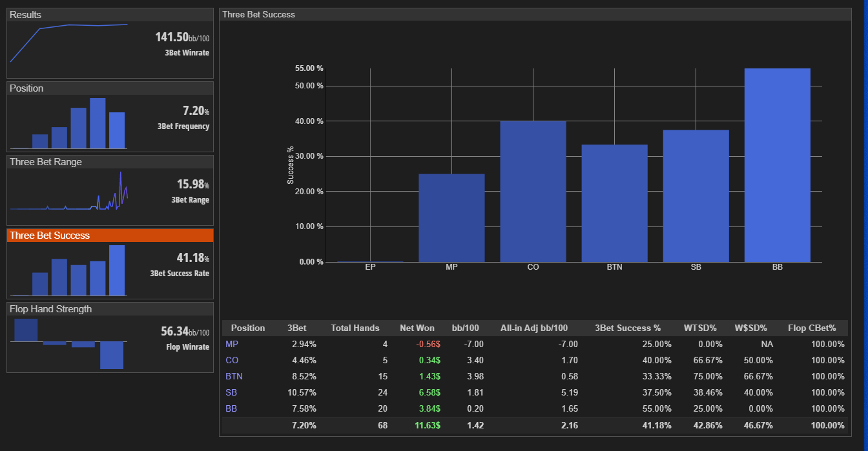Click the SB bar in the chart
The image size is (868, 451).
(696, 196)
